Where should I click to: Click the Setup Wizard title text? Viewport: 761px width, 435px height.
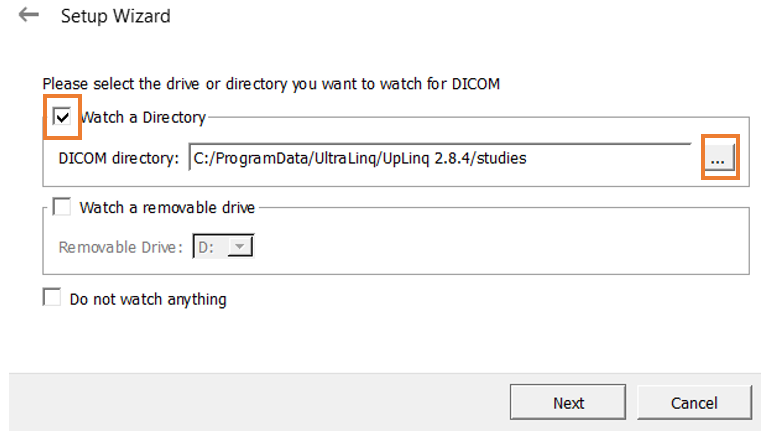click(x=116, y=16)
